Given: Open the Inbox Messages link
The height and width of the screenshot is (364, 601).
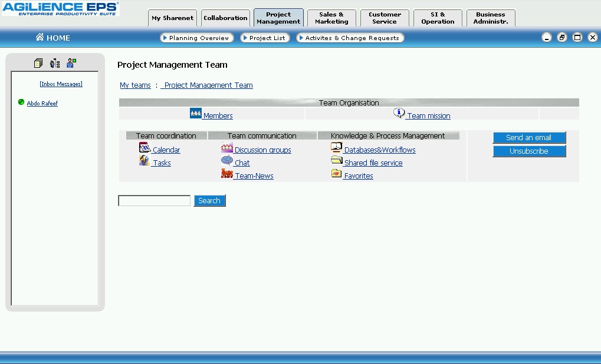Looking at the screenshot, I should point(61,84).
